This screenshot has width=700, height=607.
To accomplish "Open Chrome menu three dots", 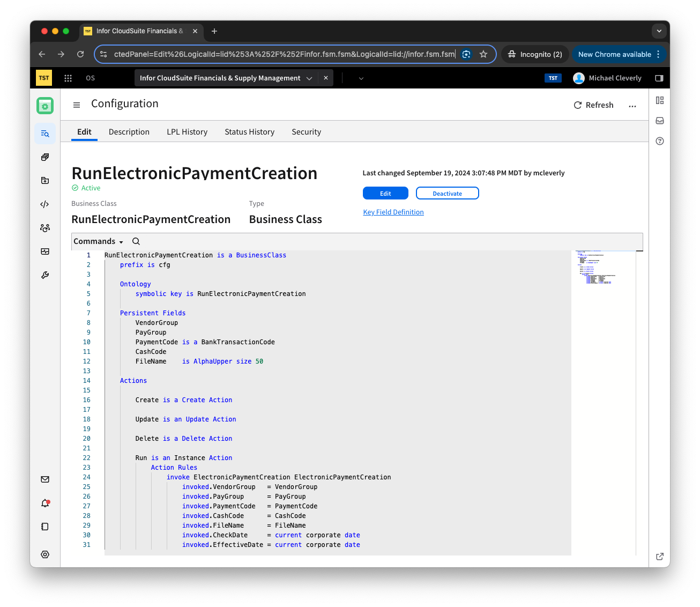I will (658, 54).
